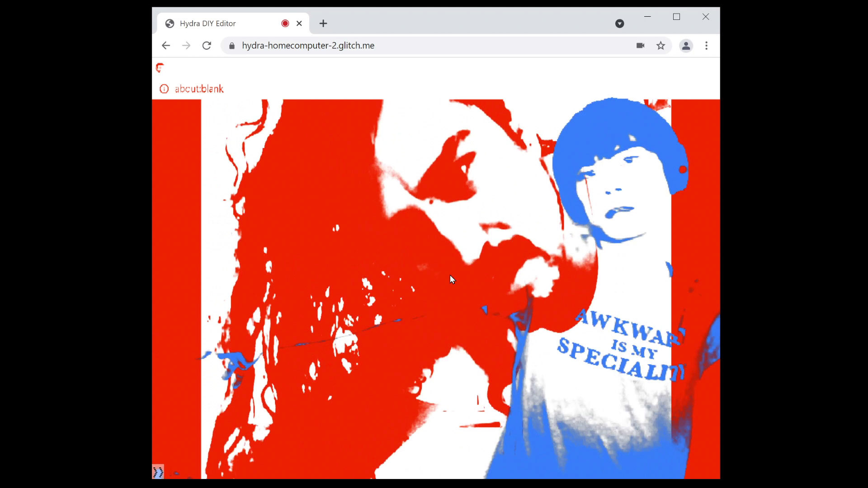Click the forward navigation arrow
Viewport: 868px width, 488px height.
click(x=186, y=46)
